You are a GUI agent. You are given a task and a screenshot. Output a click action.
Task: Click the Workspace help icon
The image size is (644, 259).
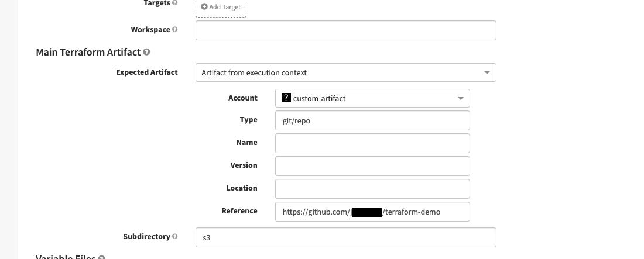[x=175, y=30]
